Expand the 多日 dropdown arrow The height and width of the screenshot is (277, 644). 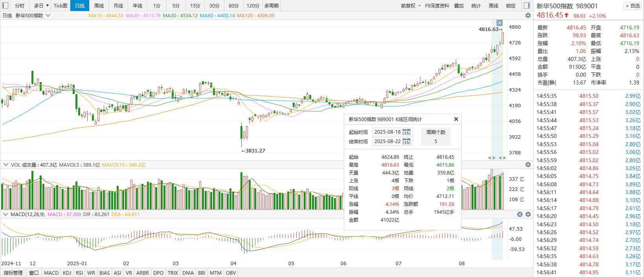click(48, 6)
